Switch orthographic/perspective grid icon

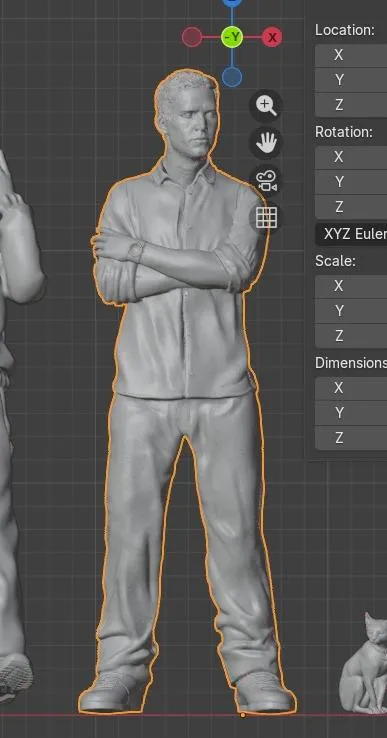pos(266,217)
